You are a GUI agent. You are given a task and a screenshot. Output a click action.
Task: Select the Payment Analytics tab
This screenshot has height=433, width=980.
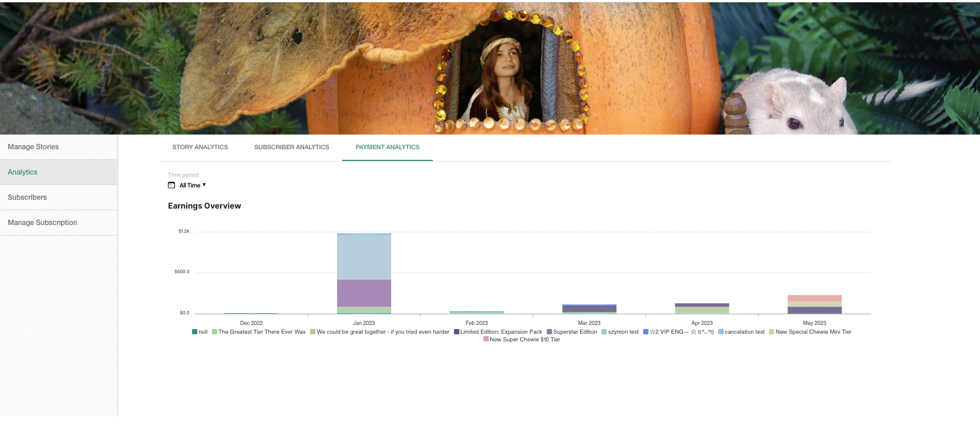[x=388, y=147]
